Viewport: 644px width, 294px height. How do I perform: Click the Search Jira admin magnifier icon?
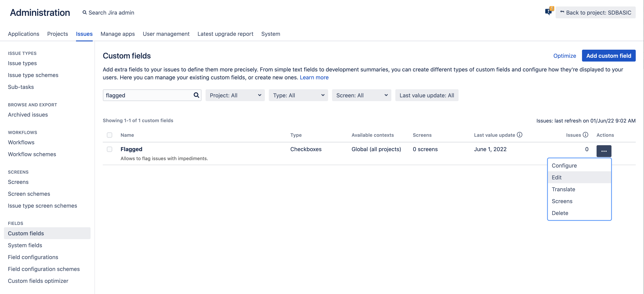pyautogui.click(x=84, y=13)
